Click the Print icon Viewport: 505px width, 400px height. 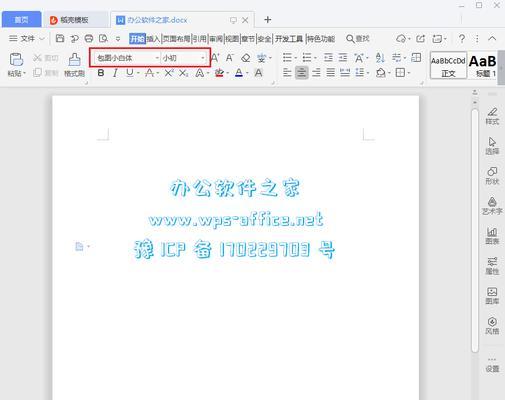[89, 39]
